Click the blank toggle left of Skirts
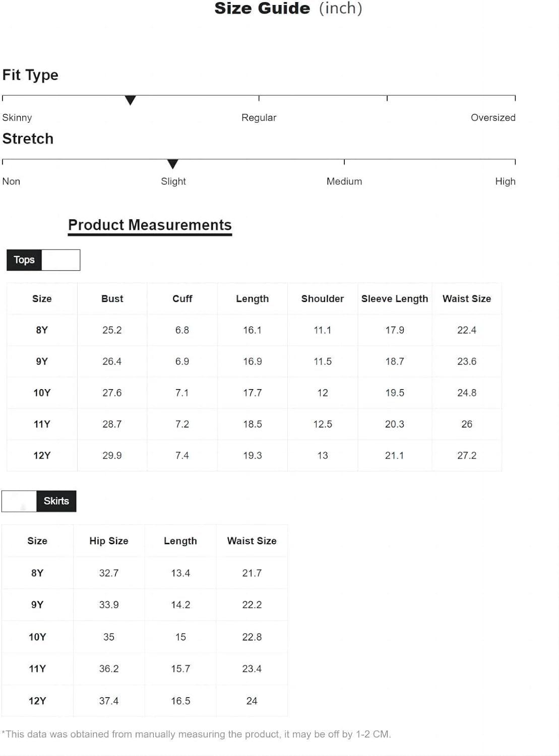This screenshot has width=559, height=756. (19, 501)
